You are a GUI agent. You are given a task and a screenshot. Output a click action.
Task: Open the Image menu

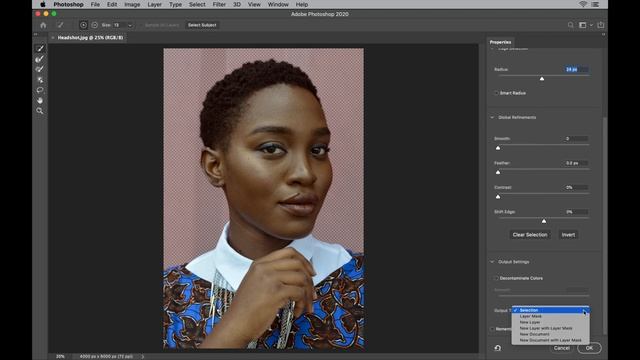click(132, 4)
